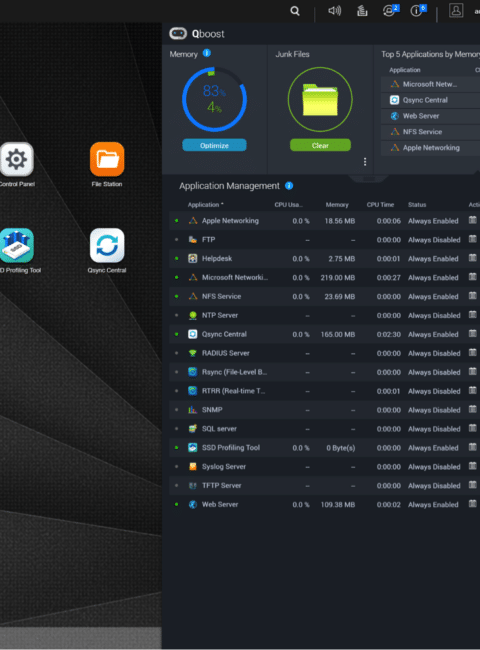480x650 pixels.
Task: Click 109.38 MB memory value
Action: [338, 505]
